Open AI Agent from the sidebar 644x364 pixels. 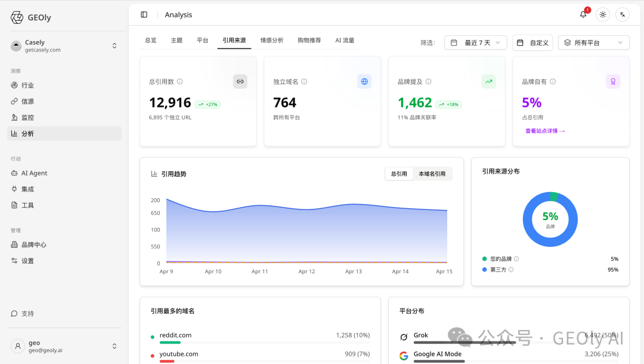point(64,173)
